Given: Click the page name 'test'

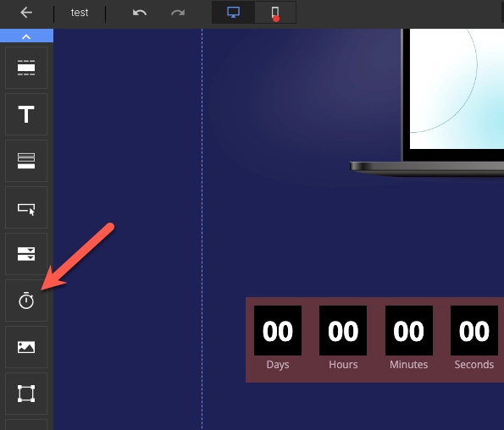Looking at the screenshot, I should coord(80,13).
